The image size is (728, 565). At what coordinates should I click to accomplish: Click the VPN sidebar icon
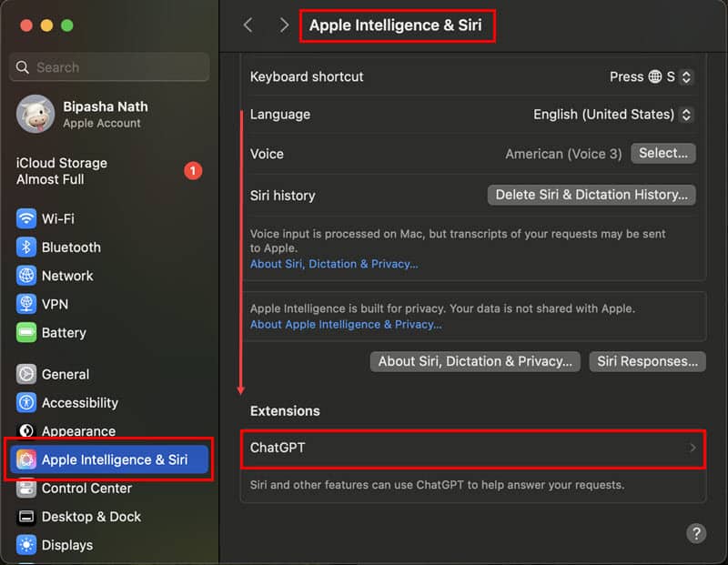tap(26, 304)
